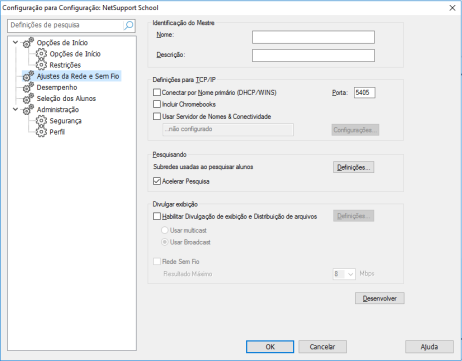This screenshot has width=462, height=361.
Task: Click Definições button for Subredes
Action: click(353, 167)
